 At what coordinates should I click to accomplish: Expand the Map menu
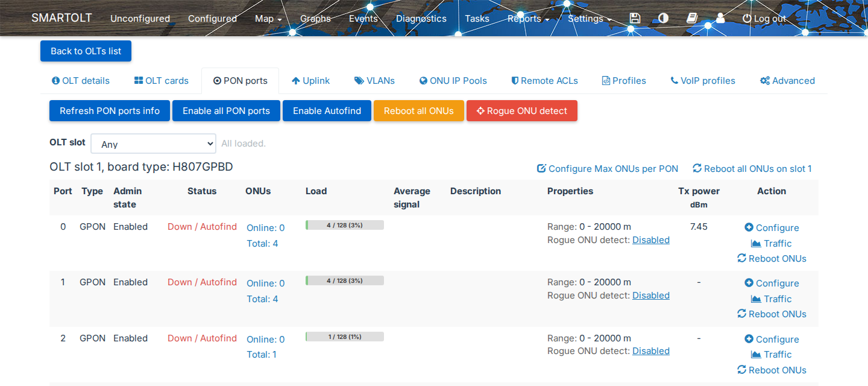point(268,19)
